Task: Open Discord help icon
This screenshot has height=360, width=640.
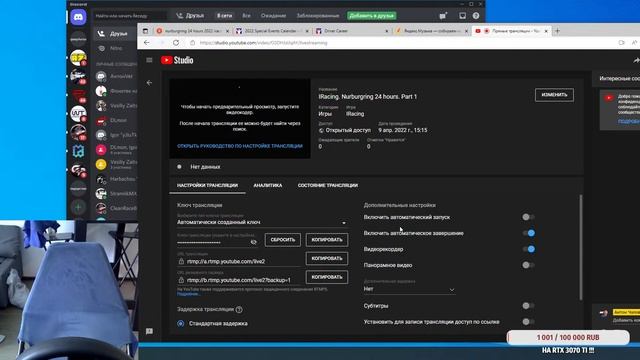Action: pyautogui.click(x=476, y=16)
